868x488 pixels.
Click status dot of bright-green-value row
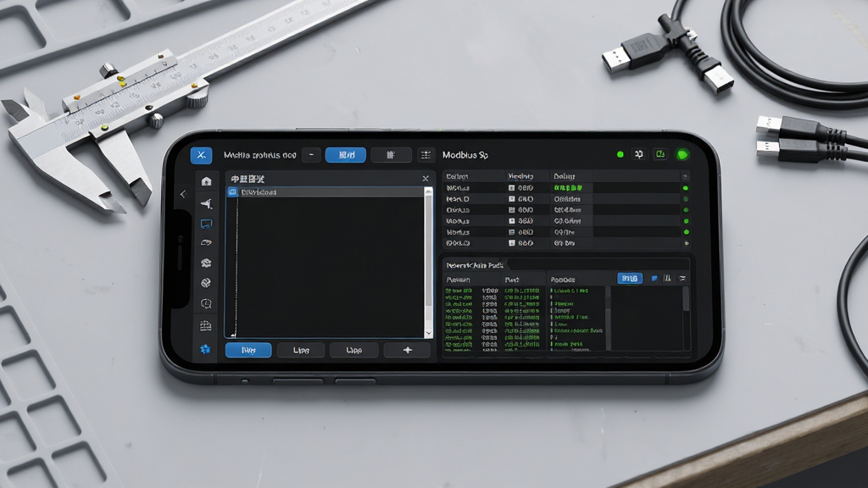tap(686, 188)
